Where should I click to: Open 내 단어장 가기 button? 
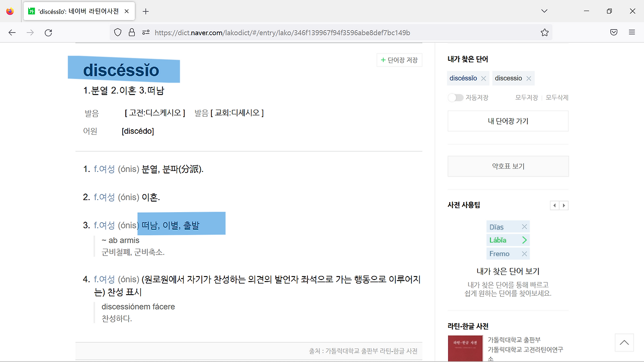tap(508, 121)
